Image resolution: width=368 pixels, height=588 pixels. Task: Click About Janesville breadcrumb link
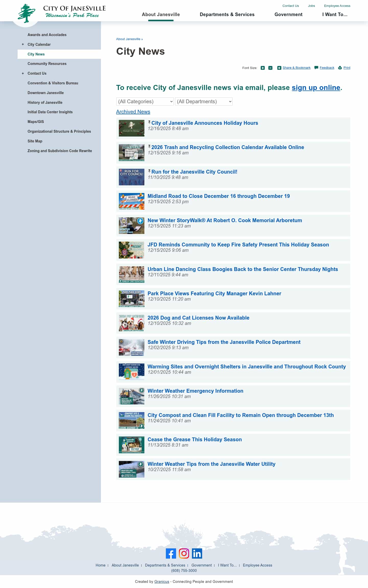128,39
